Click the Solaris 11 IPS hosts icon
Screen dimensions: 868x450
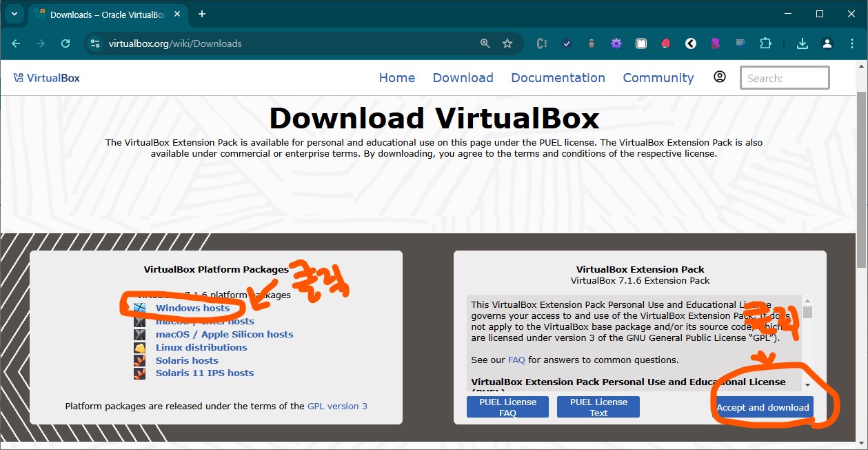pyautogui.click(x=140, y=373)
